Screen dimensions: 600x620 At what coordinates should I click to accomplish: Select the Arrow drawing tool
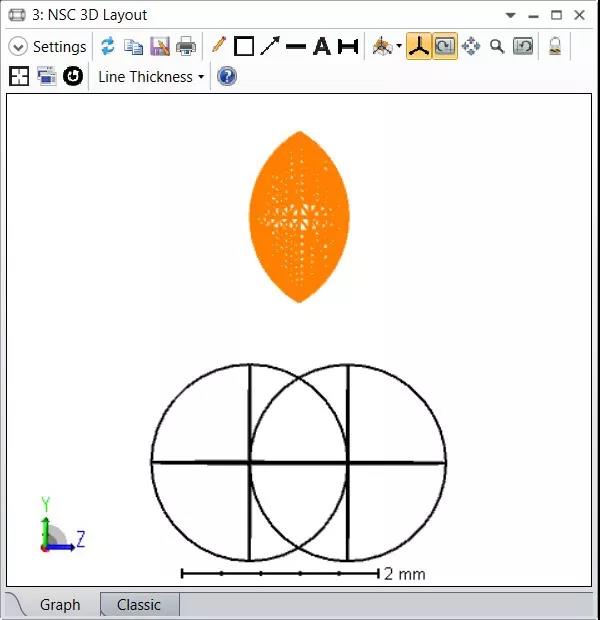pyautogui.click(x=270, y=46)
